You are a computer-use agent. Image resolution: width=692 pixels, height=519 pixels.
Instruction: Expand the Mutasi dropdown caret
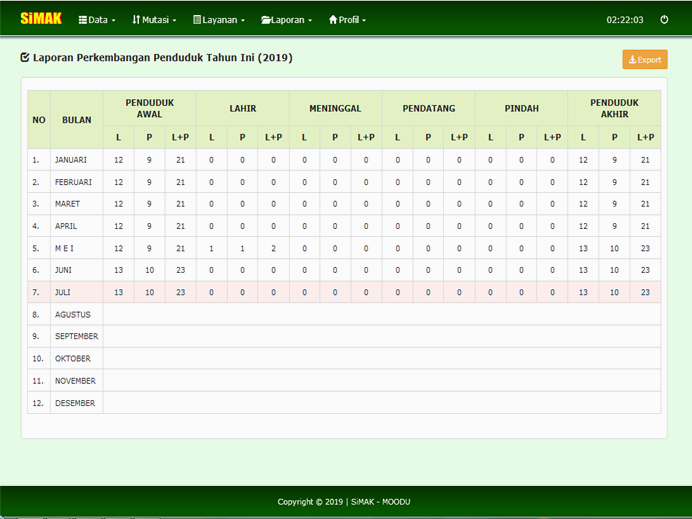[174, 21]
